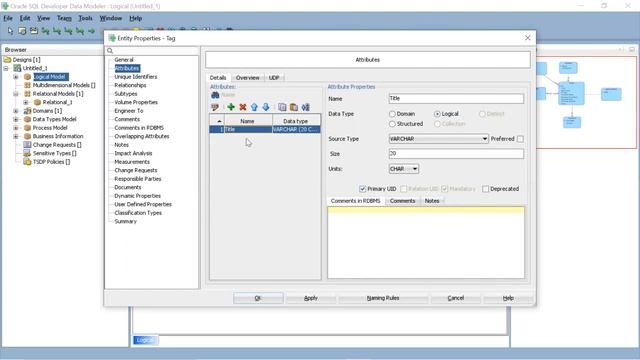Image resolution: width=640 pixels, height=360 pixels.
Task: Move attribute down with blue down arrow
Action: [x=266, y=107]
